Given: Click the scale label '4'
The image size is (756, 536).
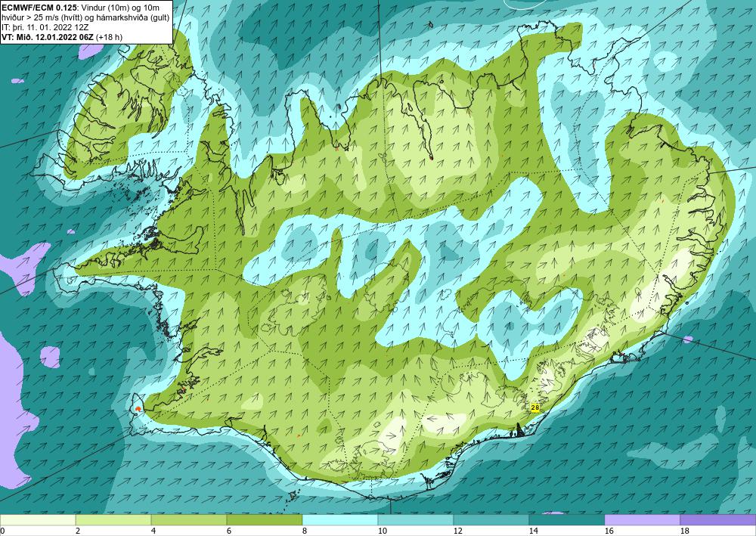Looking at the screenshot, I should point(153,531).
